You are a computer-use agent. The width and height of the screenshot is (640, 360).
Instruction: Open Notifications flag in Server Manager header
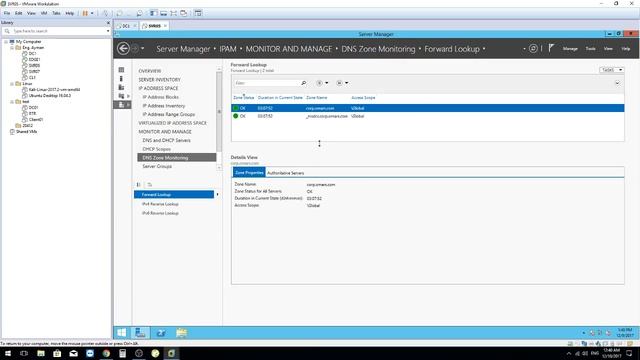point(551,48)
